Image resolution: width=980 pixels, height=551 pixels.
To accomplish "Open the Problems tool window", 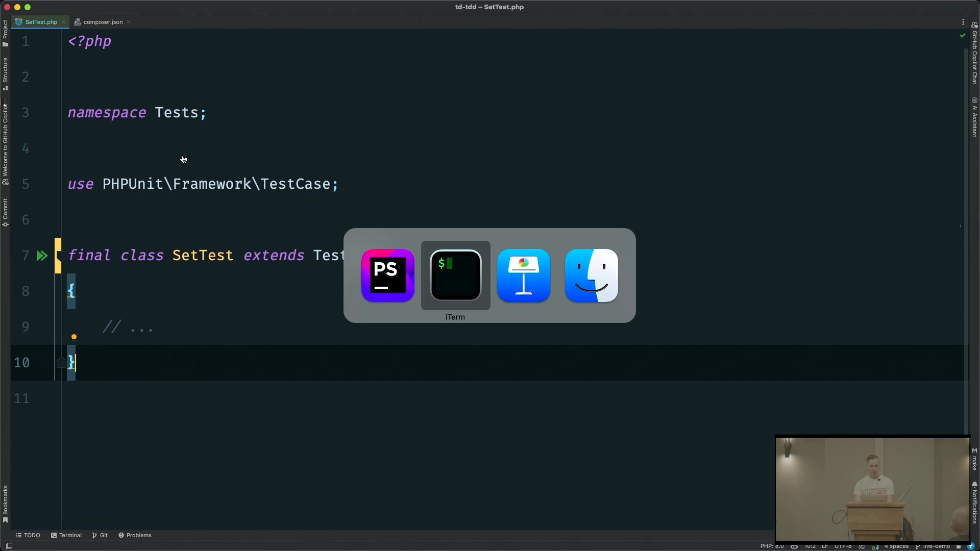I will 135,535.
